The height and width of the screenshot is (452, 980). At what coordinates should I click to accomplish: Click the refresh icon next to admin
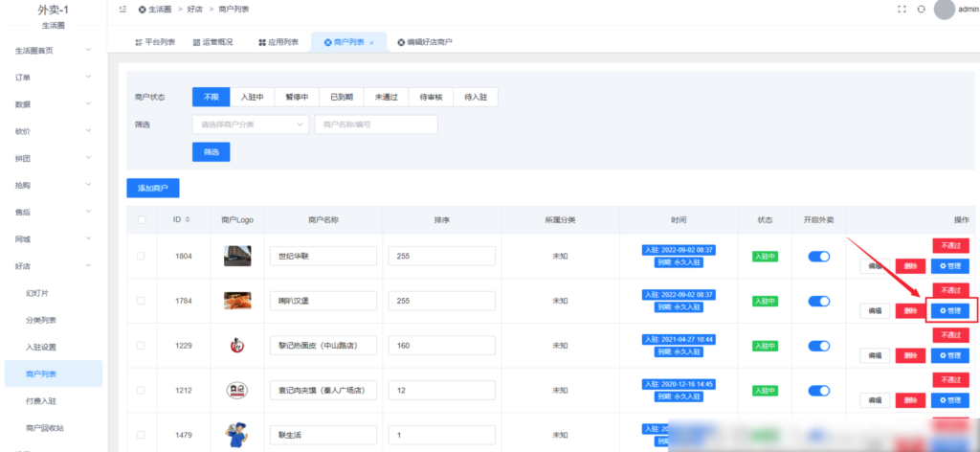pos(922,10)
